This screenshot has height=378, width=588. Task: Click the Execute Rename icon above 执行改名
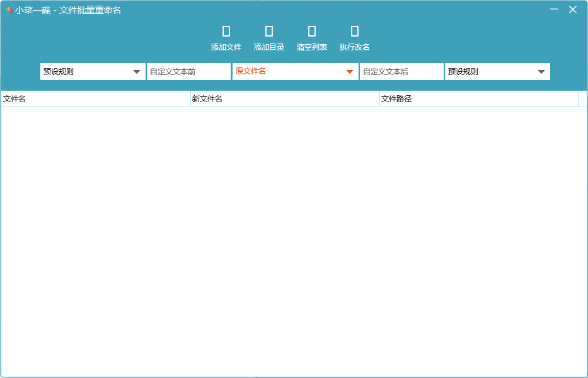click(x=355, y=31)
